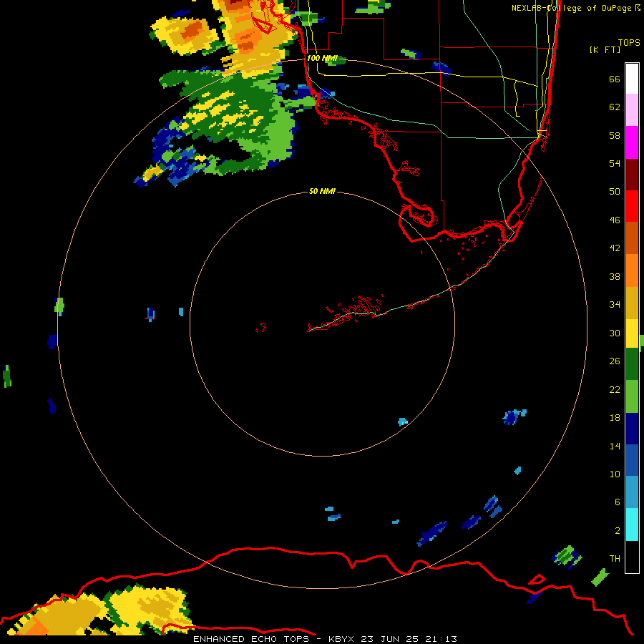Viewport: 644px width, 644px height.
Task: Click the 100 NMI range ring label
Action: click(x=322, y=59)
